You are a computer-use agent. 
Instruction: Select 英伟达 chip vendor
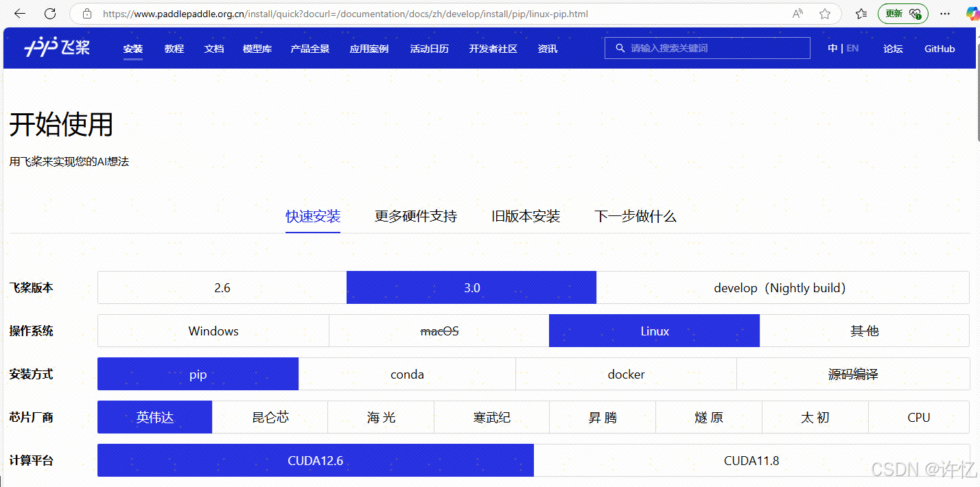(155, 417)
